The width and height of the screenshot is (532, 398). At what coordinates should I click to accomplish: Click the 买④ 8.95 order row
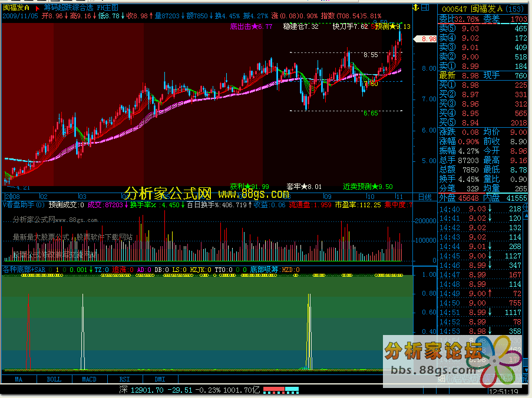click(x=483, y=113)
